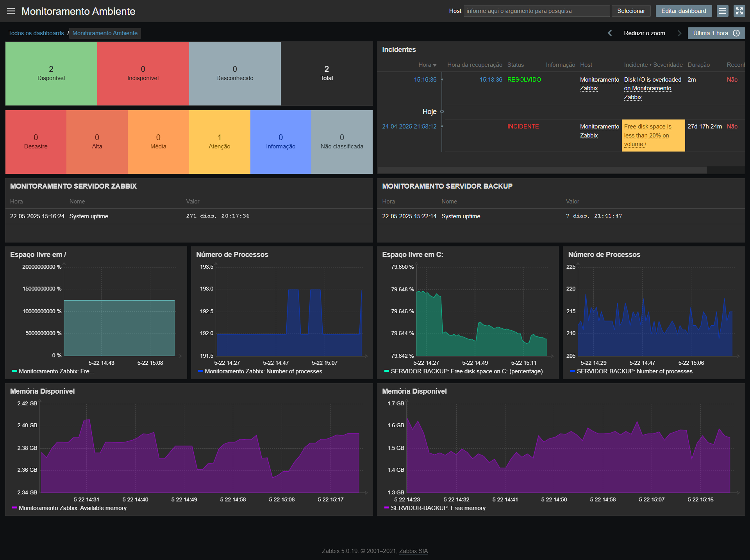750x560 pixels.
Task: Click legend SERVIDOR-BACKUP: Free memory
Action: (x=438, y=508)
